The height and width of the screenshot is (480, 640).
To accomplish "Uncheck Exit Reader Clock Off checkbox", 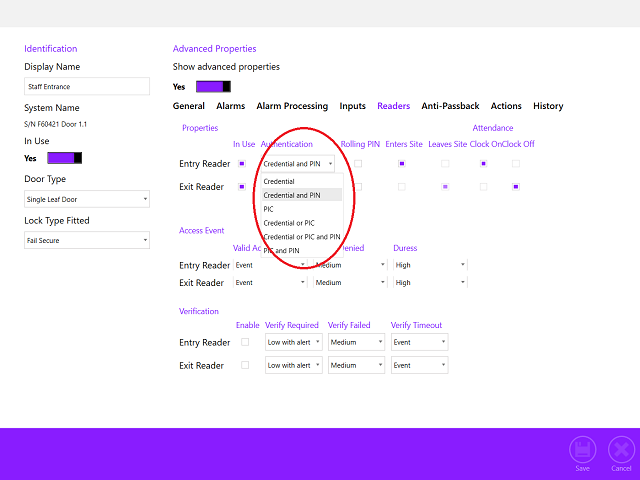I will [516, 186].
